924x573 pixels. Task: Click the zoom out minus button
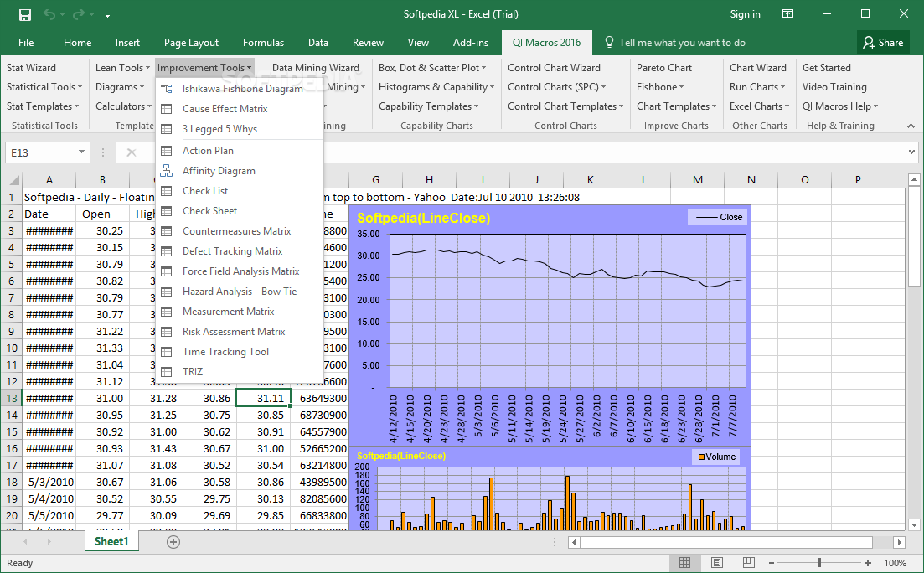[x=772, y=563]
